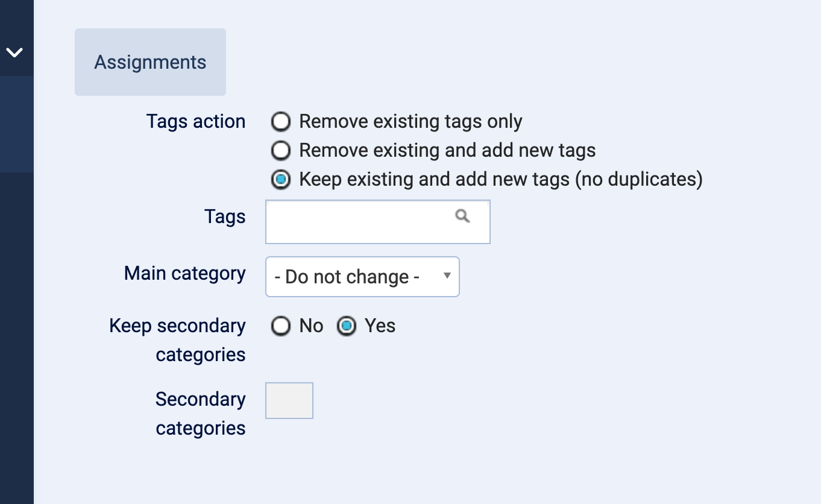The image size is (821, 504).
Task: Click the '(no duplicates)' option text
Action: point(638,180)
